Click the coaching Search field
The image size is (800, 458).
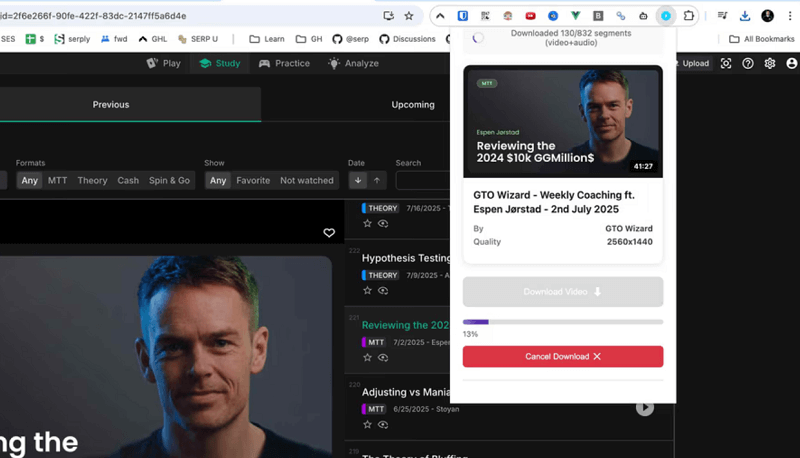click(x=423, y=181)
